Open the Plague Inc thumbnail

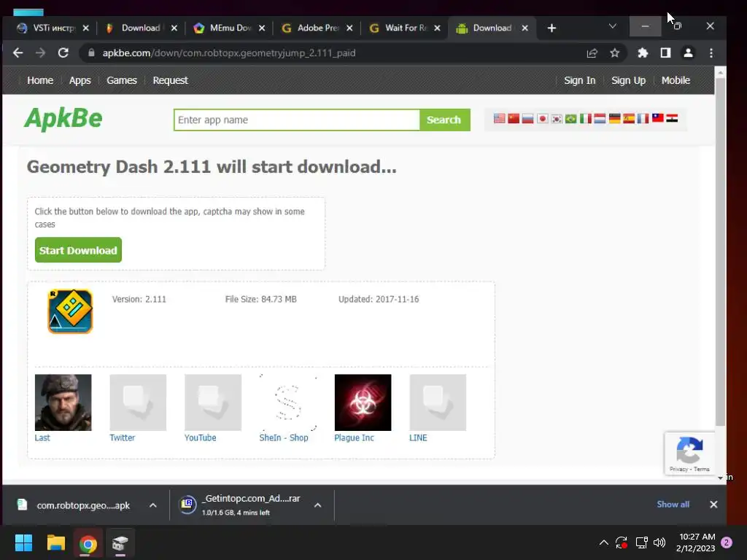tap(363, 402)
